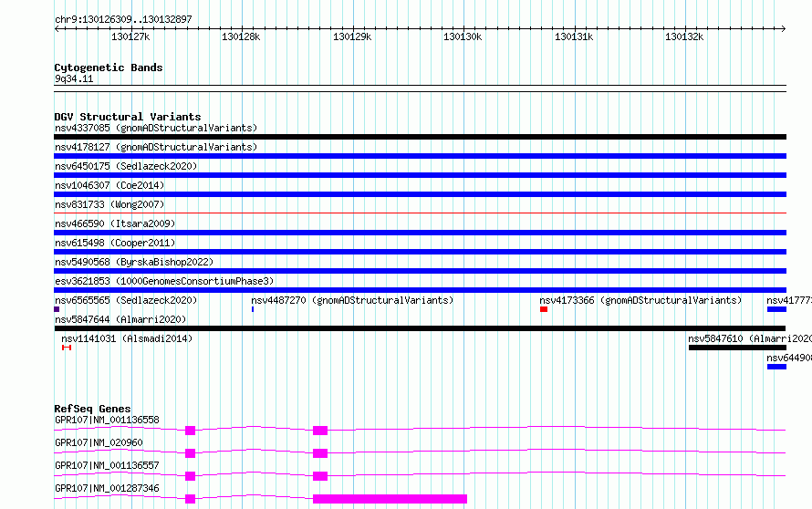The image size is (812, 509).
Task: Open the nsv5847644 (Almarri2020) label
Action: click(x=120, y=319)
